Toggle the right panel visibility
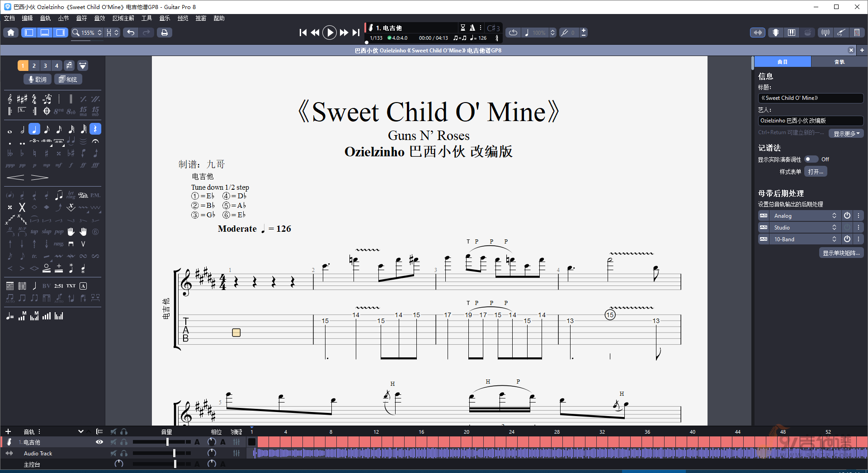 tap(60, 33)
